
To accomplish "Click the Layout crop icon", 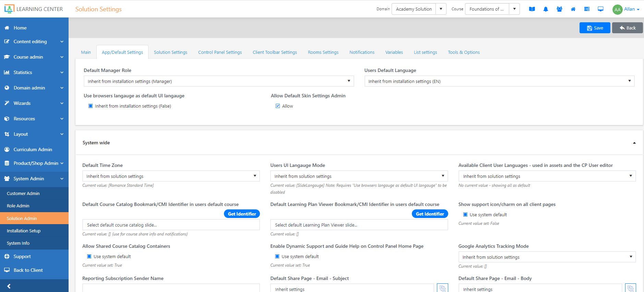I will click(x=7, y=134).
